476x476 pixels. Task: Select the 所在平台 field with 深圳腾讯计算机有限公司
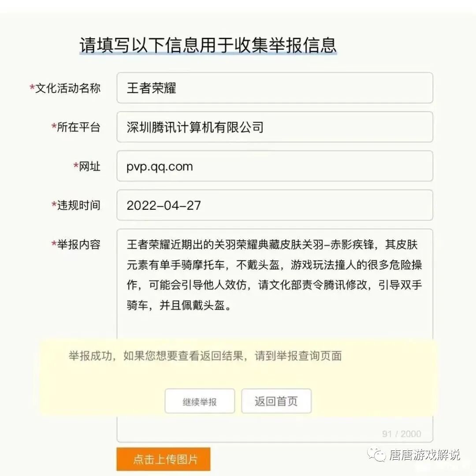[x=275, y=127]
